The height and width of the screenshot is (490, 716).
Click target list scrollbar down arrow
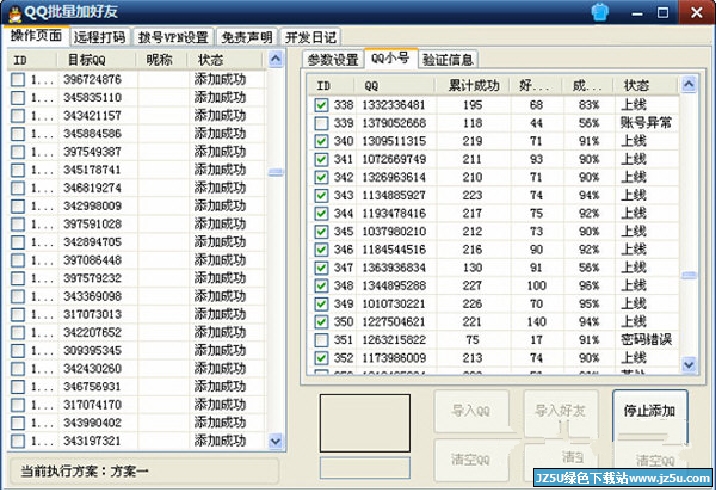tap(275, 441)
